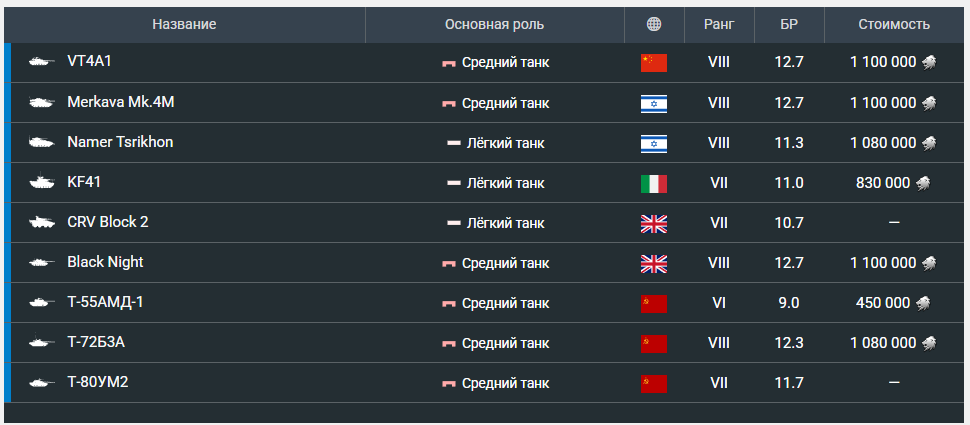This screenshot has height=425, width=970.
Task: Click the Т-80УМ2 tank silhouette icon
Action: tap(41, 382)
